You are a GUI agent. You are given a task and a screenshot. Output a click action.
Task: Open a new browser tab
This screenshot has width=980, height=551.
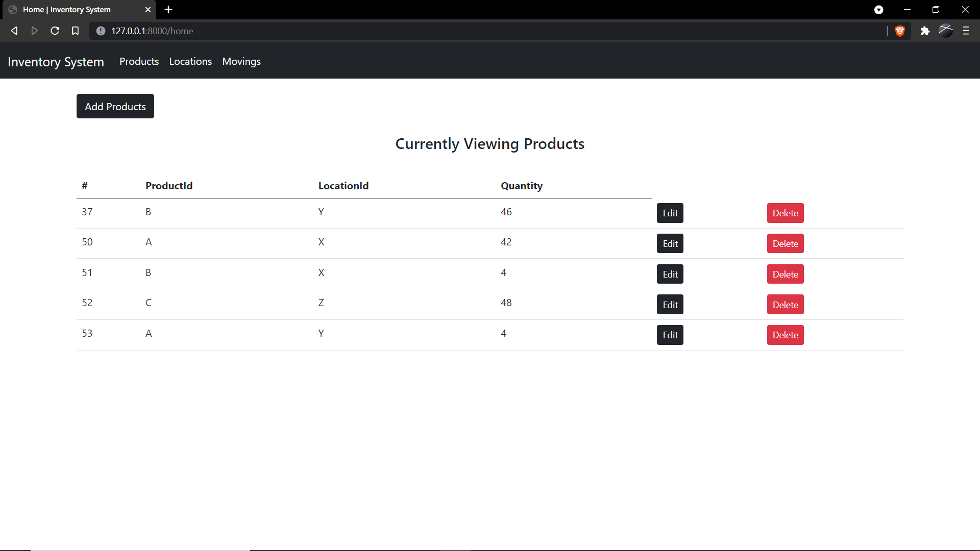pos(168,9)
